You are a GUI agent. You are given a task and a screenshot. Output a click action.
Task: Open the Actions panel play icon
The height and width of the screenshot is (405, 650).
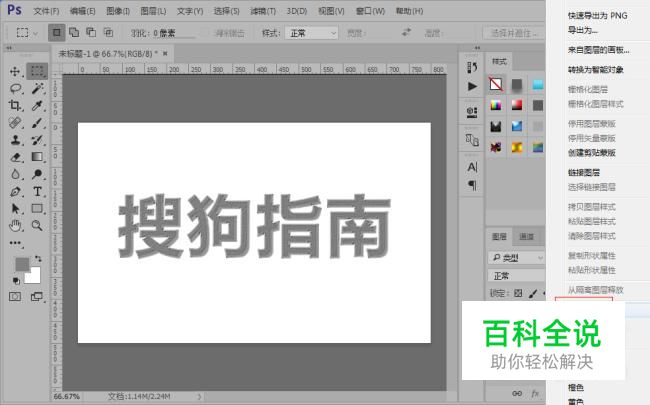[472, 86]
